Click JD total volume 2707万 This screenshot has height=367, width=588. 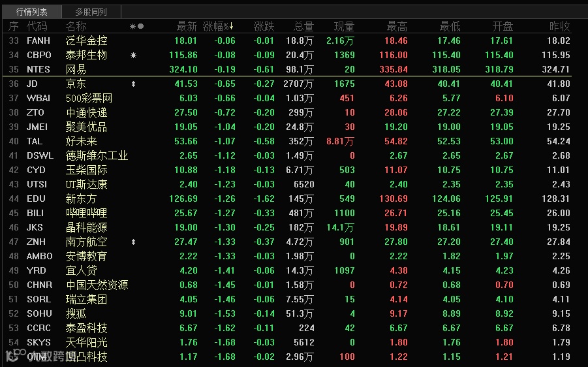pos(298,84)
